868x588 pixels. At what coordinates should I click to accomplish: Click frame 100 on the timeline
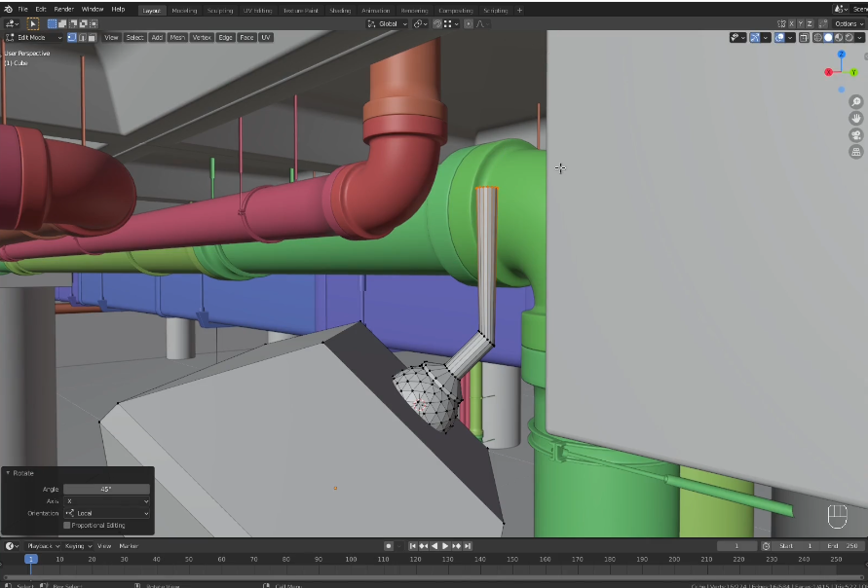(x=351, y=559)
